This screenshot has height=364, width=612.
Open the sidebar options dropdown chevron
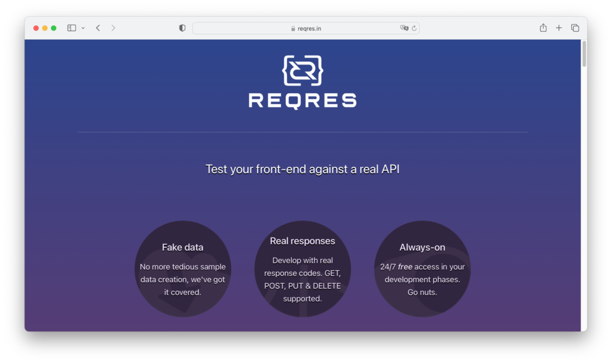tap(83, 28)
